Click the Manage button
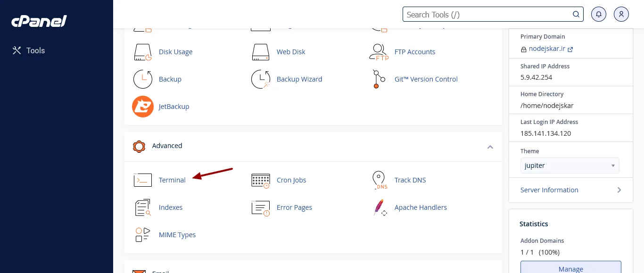This screenshot has height=273, width=644. (x=570, y=269)
